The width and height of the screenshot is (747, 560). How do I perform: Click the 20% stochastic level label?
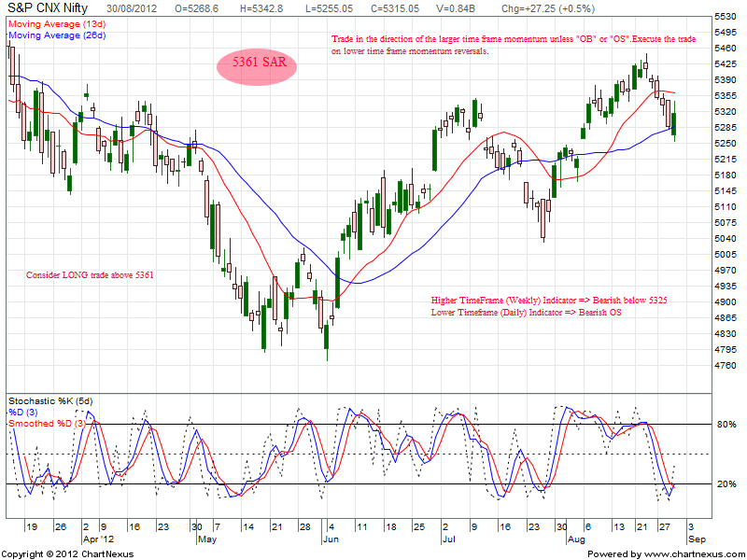[x=726, y=483]
